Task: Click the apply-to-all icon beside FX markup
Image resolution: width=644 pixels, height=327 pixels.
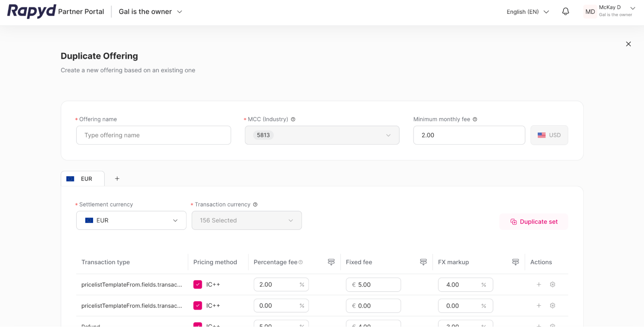Action: [516, 262]
